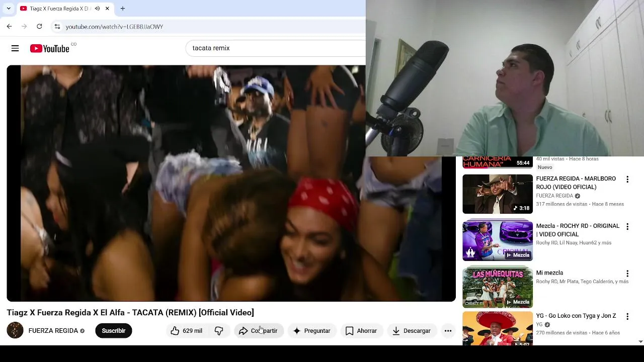Viewport: 644px width, 362px height.
Task: Save video with the Ahorrar button
Action: tap(361, 331)
